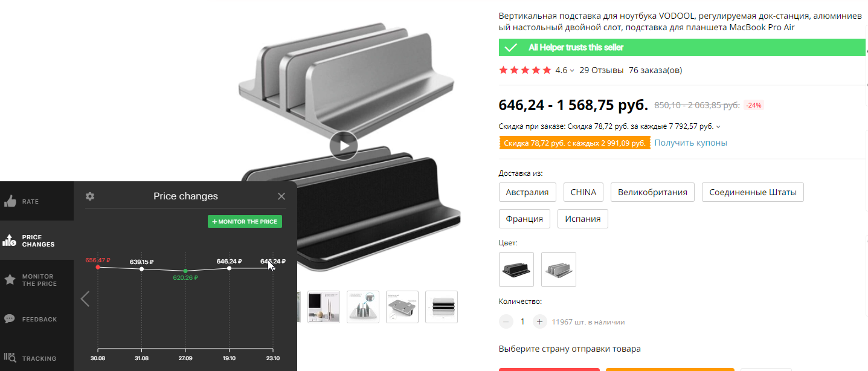
Task: Select shipping from Австралия
Action: [527, 192]
